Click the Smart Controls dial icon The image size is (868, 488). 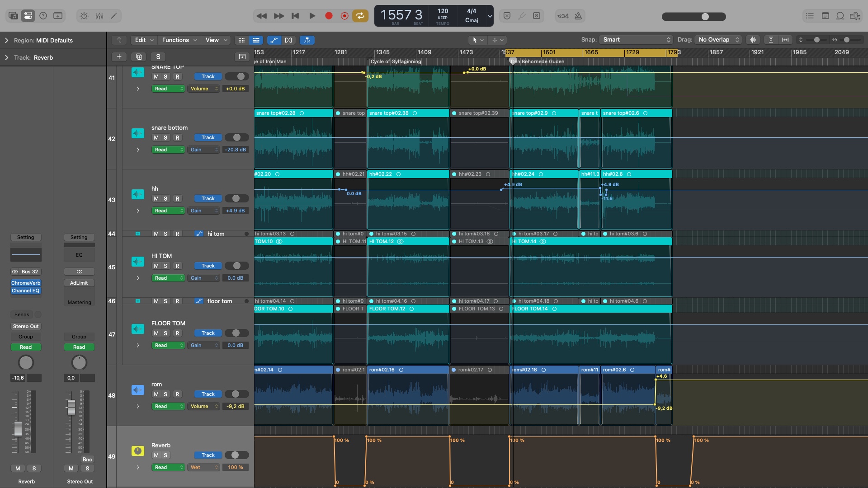point(84,16)
